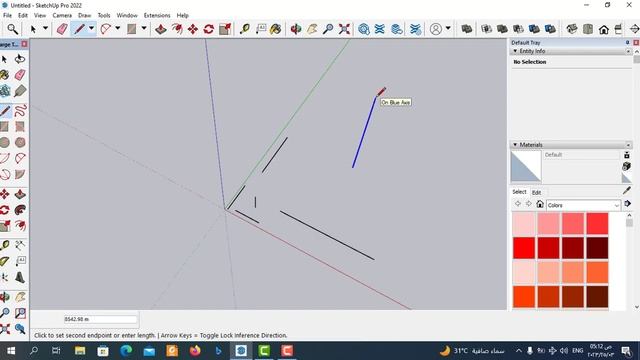Activate the Line pencil tool in top toolbar

79,29
